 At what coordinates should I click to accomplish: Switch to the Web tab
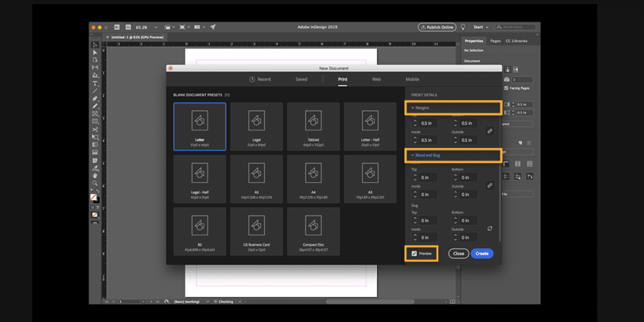[x=377, y=79]
